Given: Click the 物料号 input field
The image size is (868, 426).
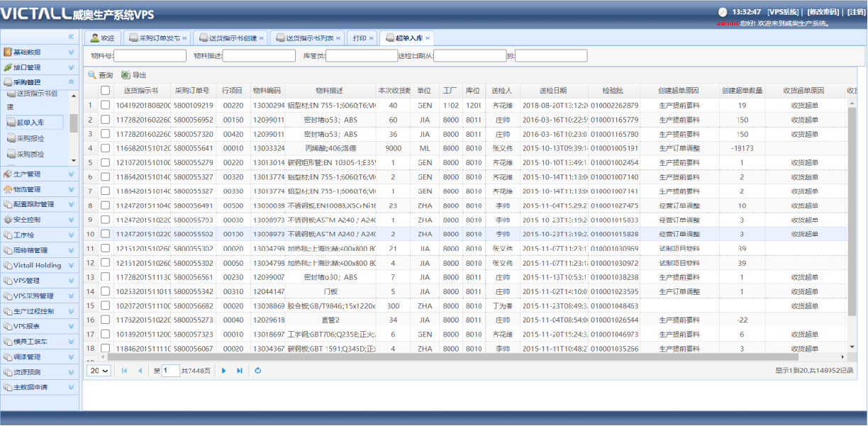Looking at the screenshot, I should [149, 56].
